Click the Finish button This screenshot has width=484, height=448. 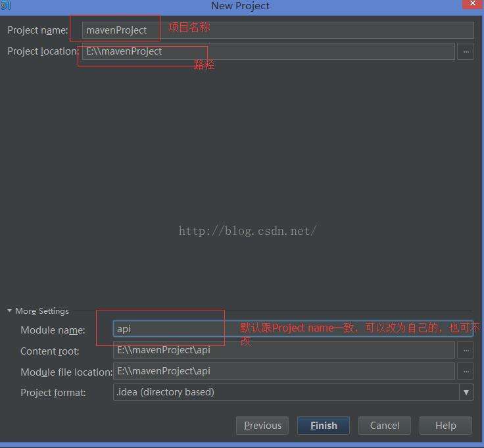[x=323, y=426]
